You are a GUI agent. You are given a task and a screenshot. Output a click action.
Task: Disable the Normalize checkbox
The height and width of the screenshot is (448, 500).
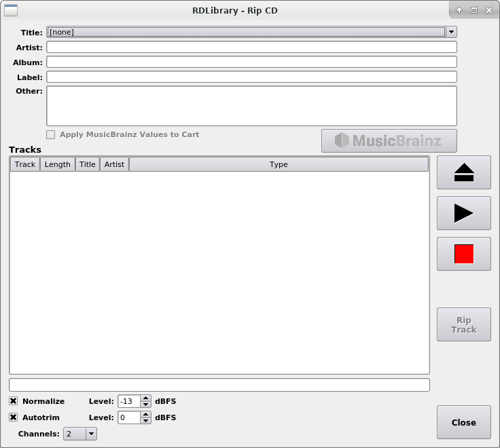[14, 401]
